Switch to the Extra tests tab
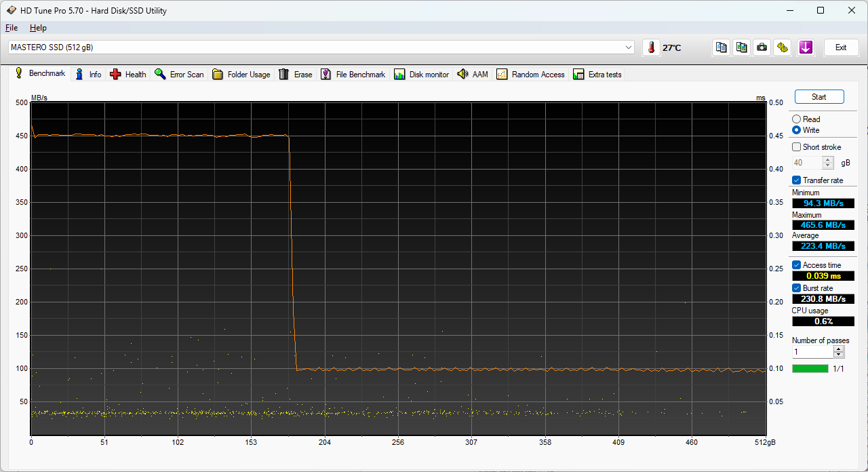 (x=597, y=75)
